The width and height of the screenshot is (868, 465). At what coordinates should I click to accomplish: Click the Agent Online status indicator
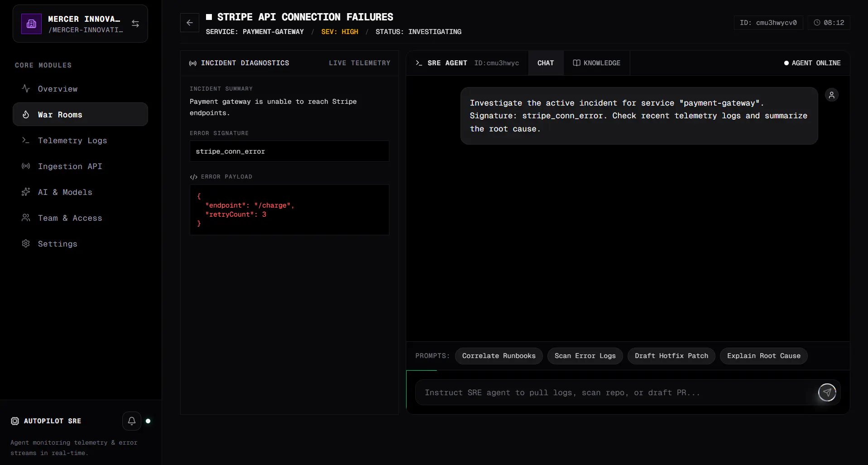point(812,63)
